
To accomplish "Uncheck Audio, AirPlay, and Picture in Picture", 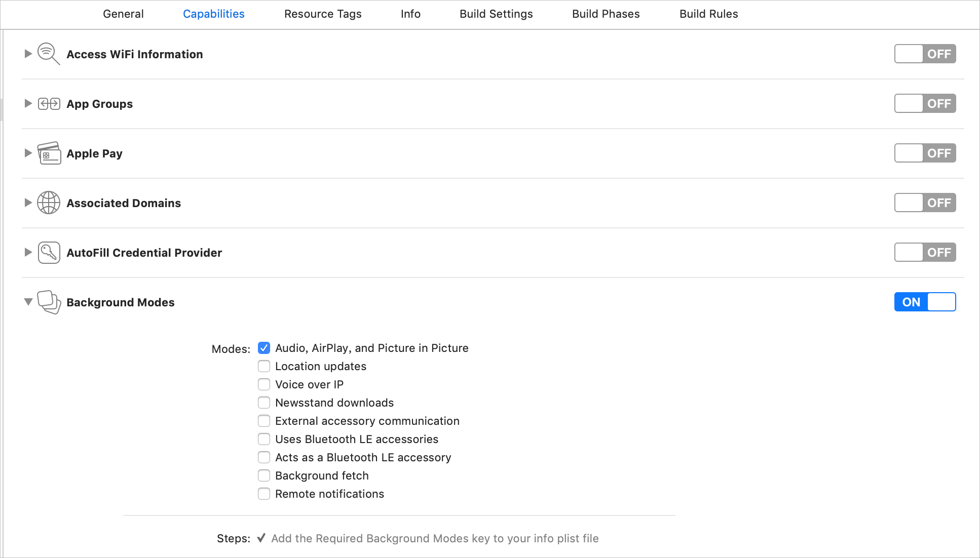I will [264, 348].
